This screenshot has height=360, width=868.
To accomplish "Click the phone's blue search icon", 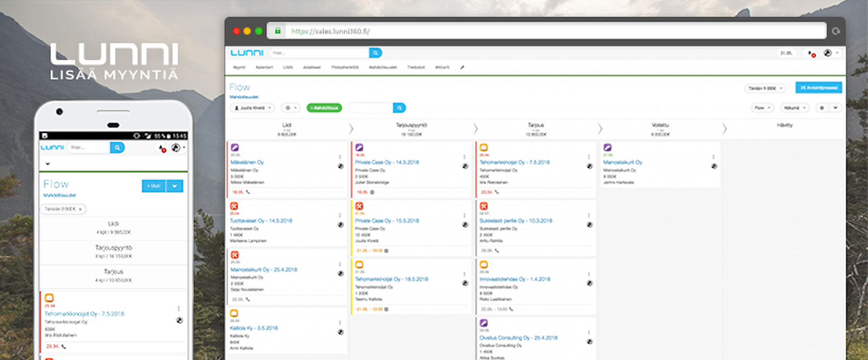I will tap(117, 148).
